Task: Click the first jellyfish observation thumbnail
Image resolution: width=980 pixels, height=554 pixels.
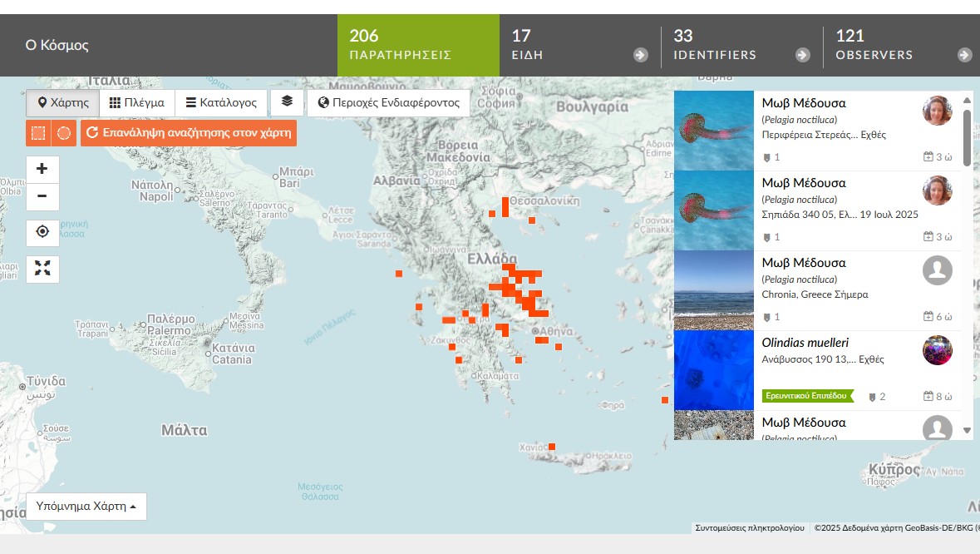Action: point(714,131)
